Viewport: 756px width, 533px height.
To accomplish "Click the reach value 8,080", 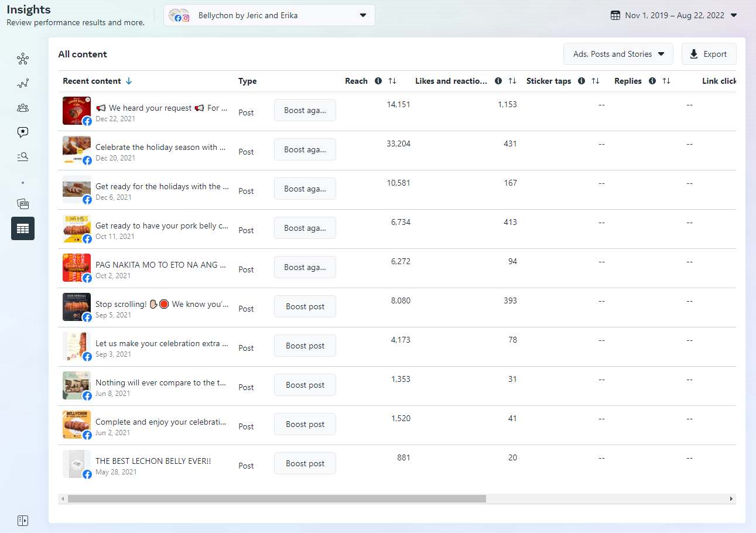I will point(401,300).
